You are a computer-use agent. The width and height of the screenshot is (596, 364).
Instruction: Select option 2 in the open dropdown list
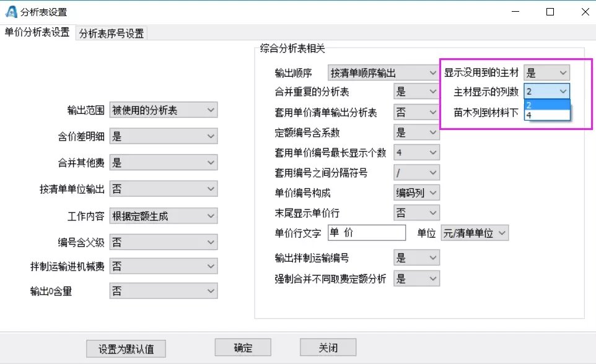546,105
